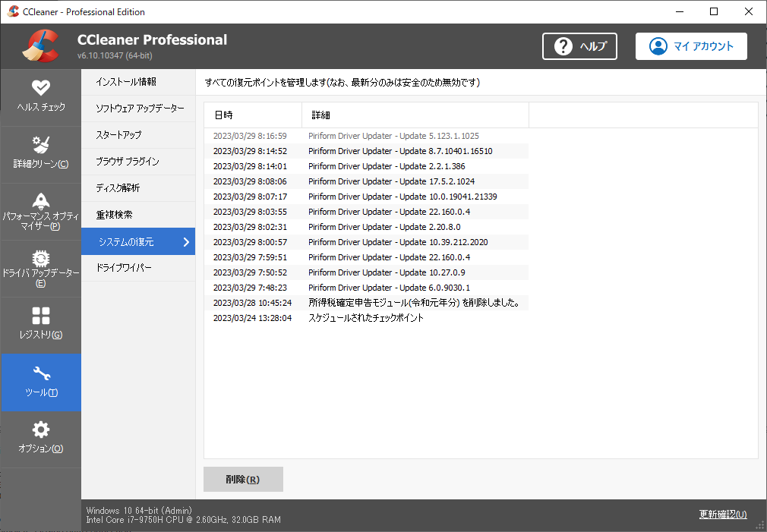The image size is (767, 532).
Task: Open インストール情報 menu item
Action: click(x=138, y=82)
